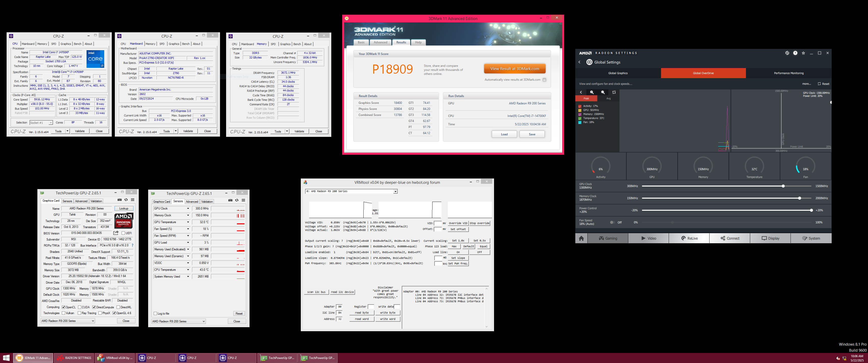Toggle the GPU 501MHz graph checkbox
Screen dimensions: 868x363
(580, 110)
